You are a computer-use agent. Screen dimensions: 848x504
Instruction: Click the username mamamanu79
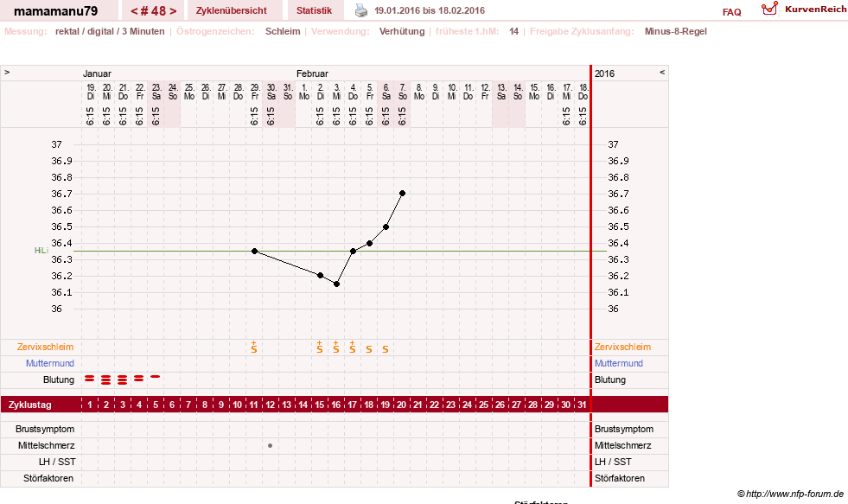[55, 11]
